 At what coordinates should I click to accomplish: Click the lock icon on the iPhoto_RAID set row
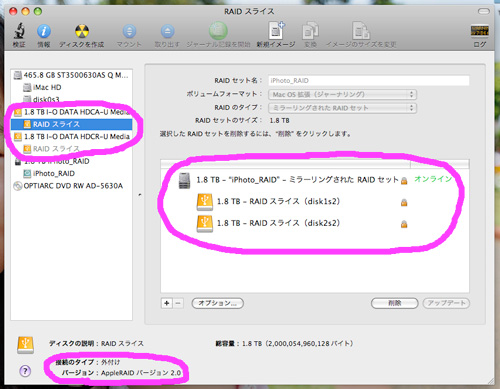(404, 181)
